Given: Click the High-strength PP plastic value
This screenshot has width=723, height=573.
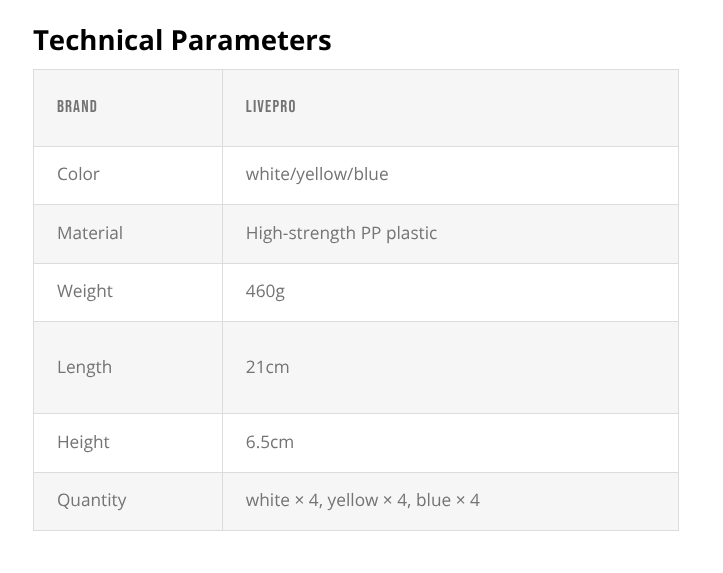Looking at the screenshot, I should pyautogui.click(x=341, y=233).
